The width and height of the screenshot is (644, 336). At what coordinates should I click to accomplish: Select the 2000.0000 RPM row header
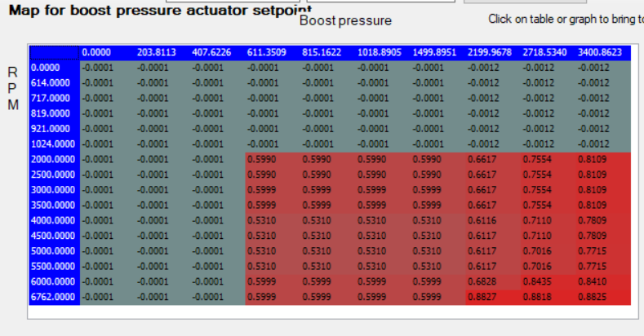click(54, 159)
